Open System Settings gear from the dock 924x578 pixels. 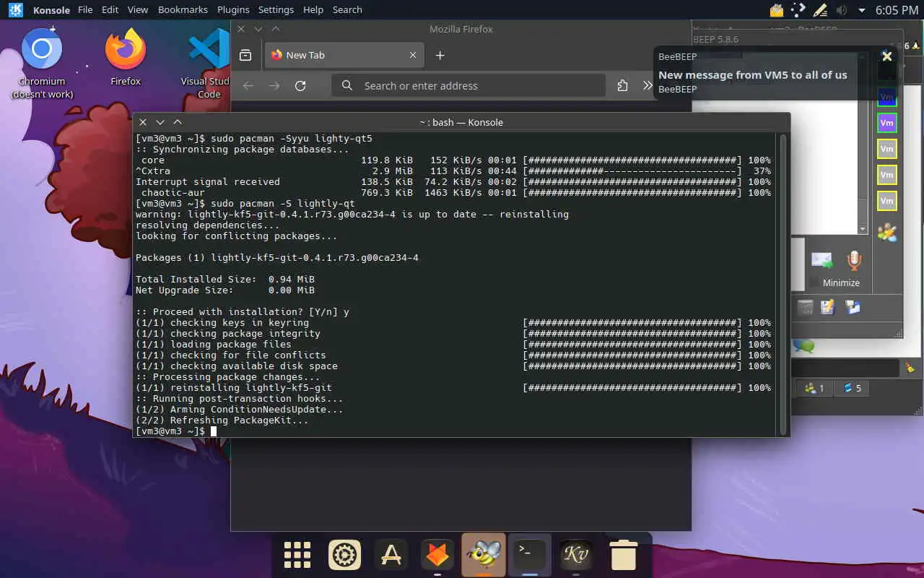(344, 555)
